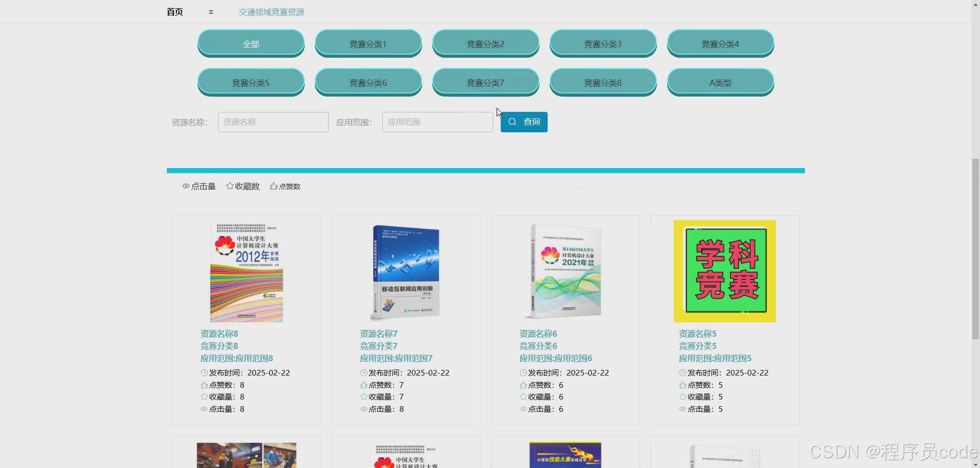
Task: Click the 查询 search button
Action: coord(524,122)
